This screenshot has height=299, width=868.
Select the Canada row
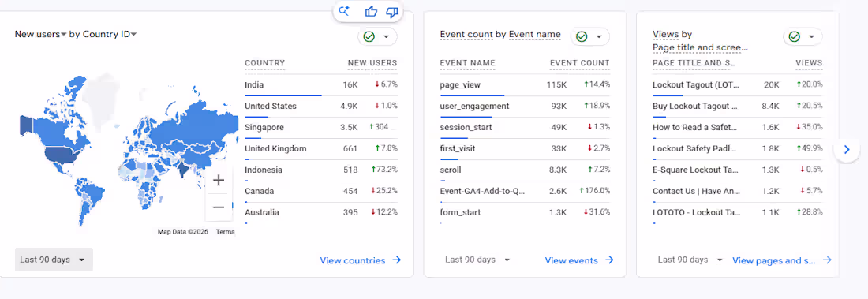coord(321,192)
